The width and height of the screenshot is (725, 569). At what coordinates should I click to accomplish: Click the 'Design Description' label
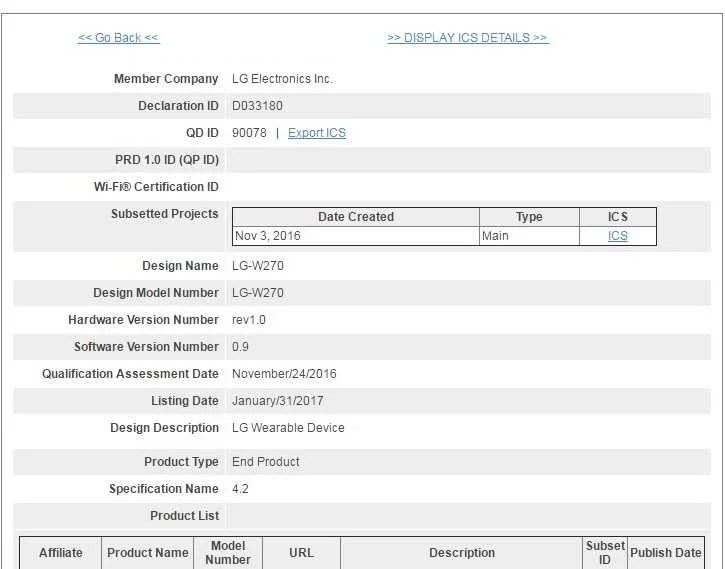point(165,428)
